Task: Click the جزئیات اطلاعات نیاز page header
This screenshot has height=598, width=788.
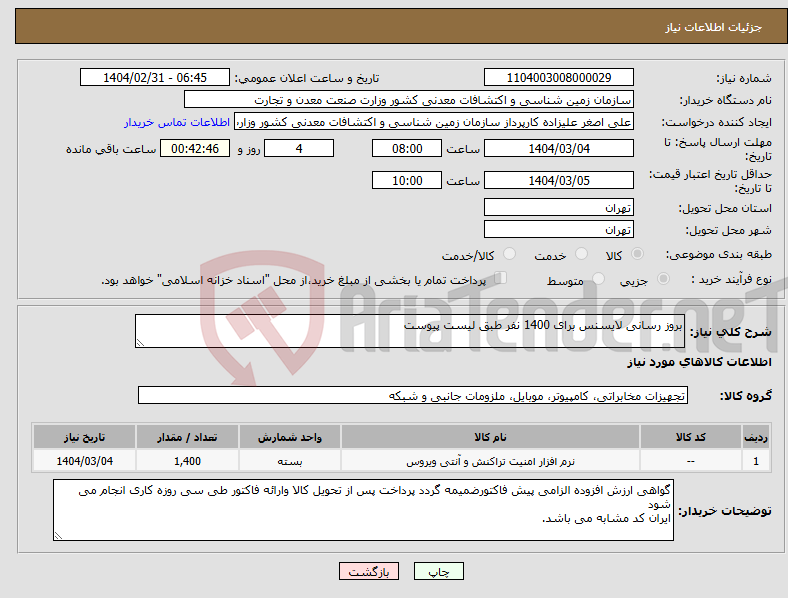Action: [714, 27]
